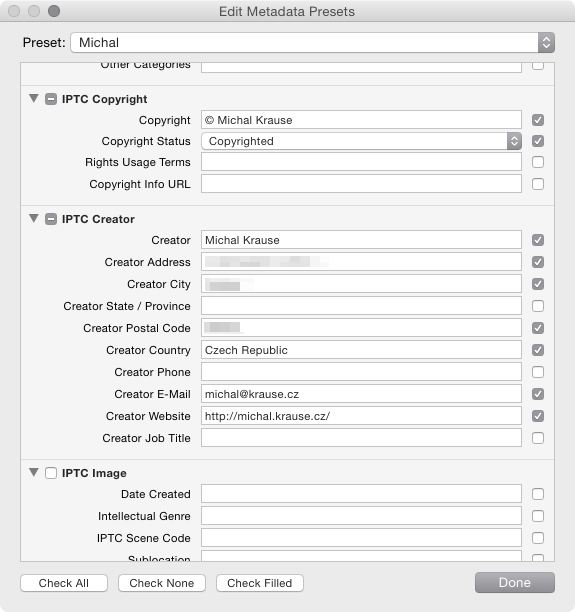Viewport: 575px width, 612px height.
Task: Click into the Creator Job Title field
Action: [361, 438]
